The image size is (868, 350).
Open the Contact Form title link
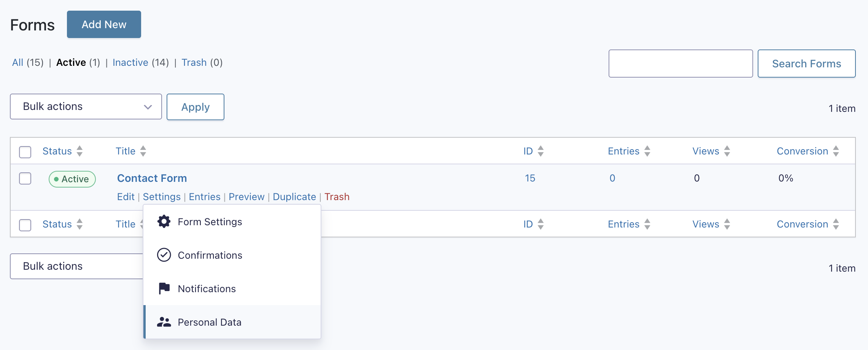click(152, 178)
